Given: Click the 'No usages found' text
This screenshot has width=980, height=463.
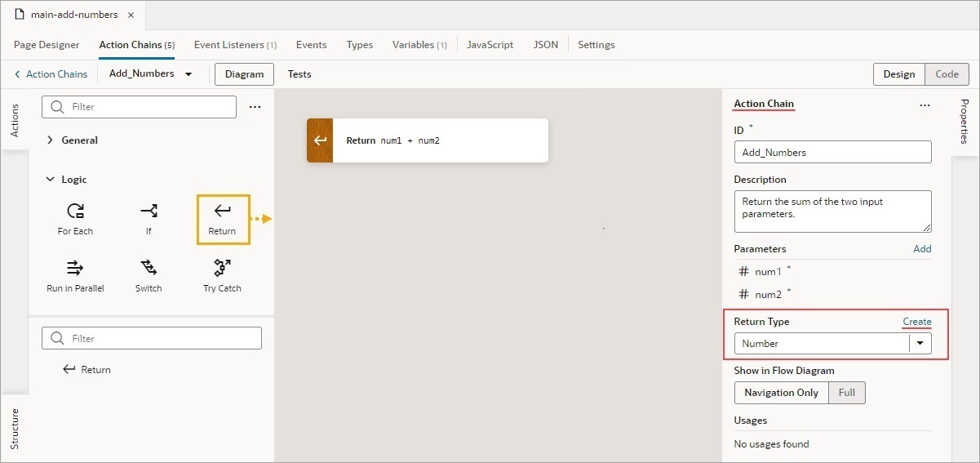Looking at the screenshot, I should point(771,444).
